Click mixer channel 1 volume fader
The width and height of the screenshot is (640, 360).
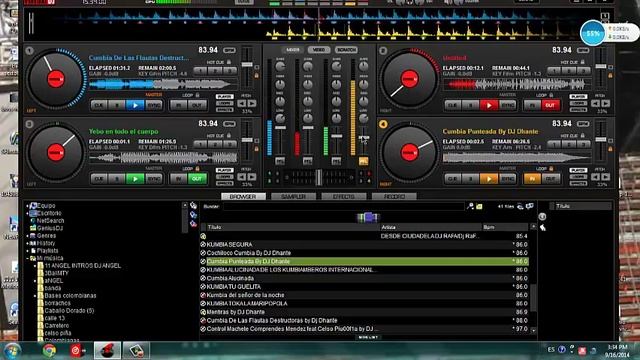coord(280,128)
